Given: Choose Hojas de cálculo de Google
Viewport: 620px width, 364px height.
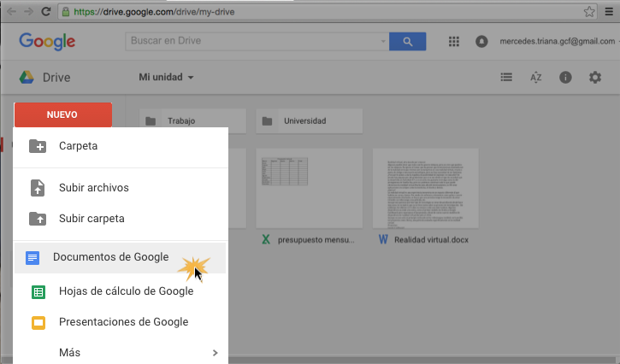Looking at the screenshot, I should pyautogui.click(x=126, y=291).
